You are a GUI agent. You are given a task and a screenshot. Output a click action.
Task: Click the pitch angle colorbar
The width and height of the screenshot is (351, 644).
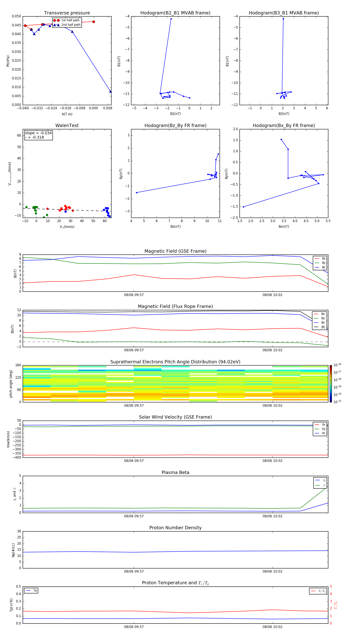pos(331,384)
